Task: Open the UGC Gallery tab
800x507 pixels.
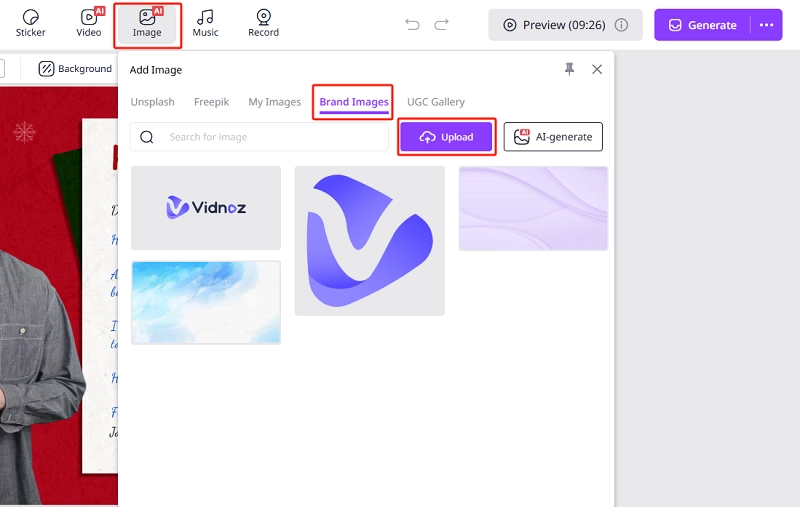Action: pos(435,102)
